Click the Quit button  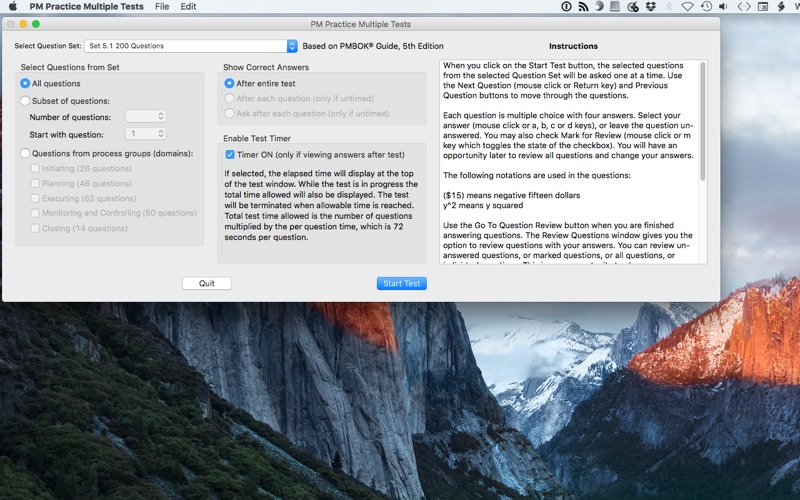206,283
